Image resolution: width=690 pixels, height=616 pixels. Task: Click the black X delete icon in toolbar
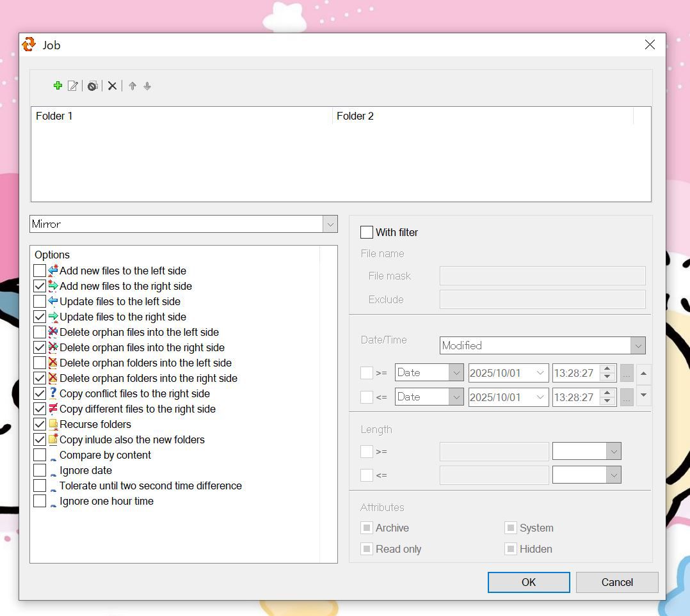pyautogui.click(x=112, y=86)
